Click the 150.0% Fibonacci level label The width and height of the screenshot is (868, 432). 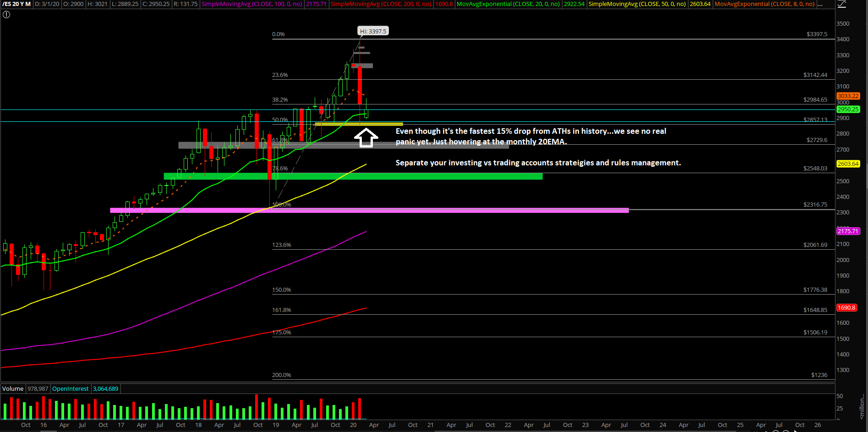tap(282, 290)
